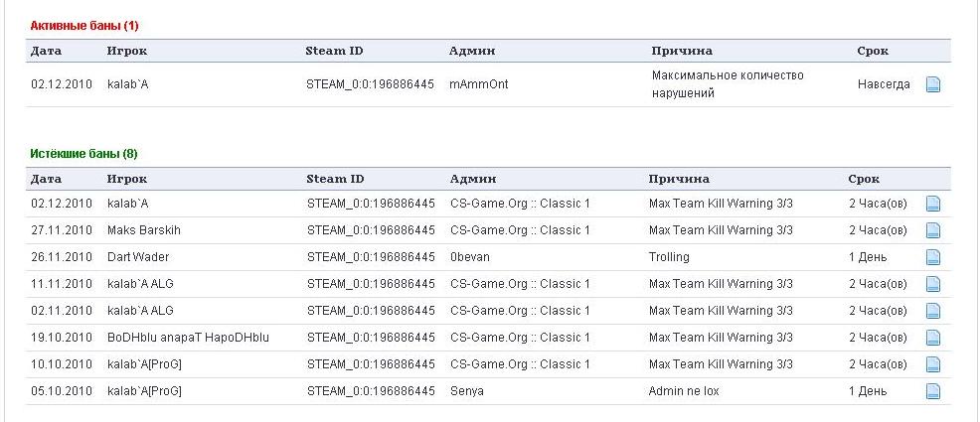Click the Истёкшие баны (8) heading
This screenshot has height=422, width=980.
[83, 154]
